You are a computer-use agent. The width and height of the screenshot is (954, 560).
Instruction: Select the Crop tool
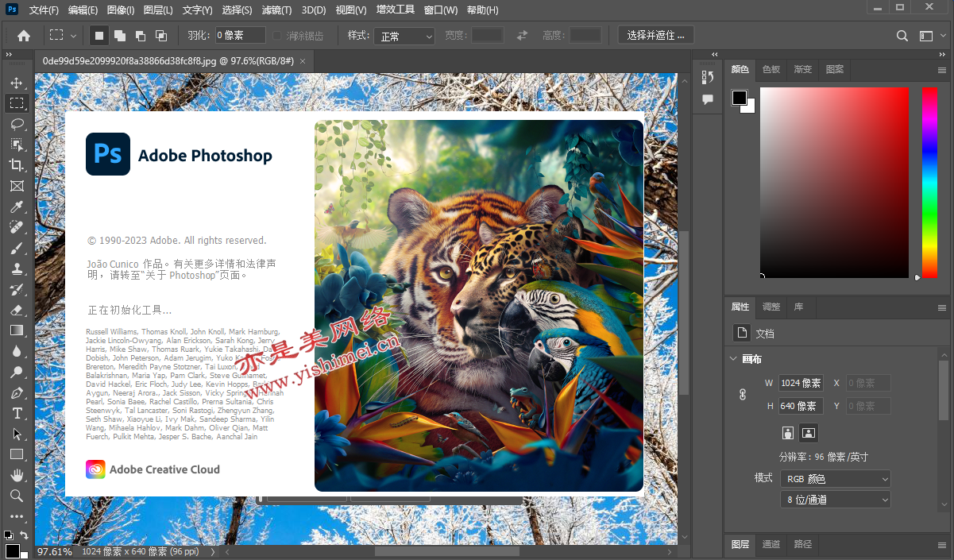coord(17,165)
